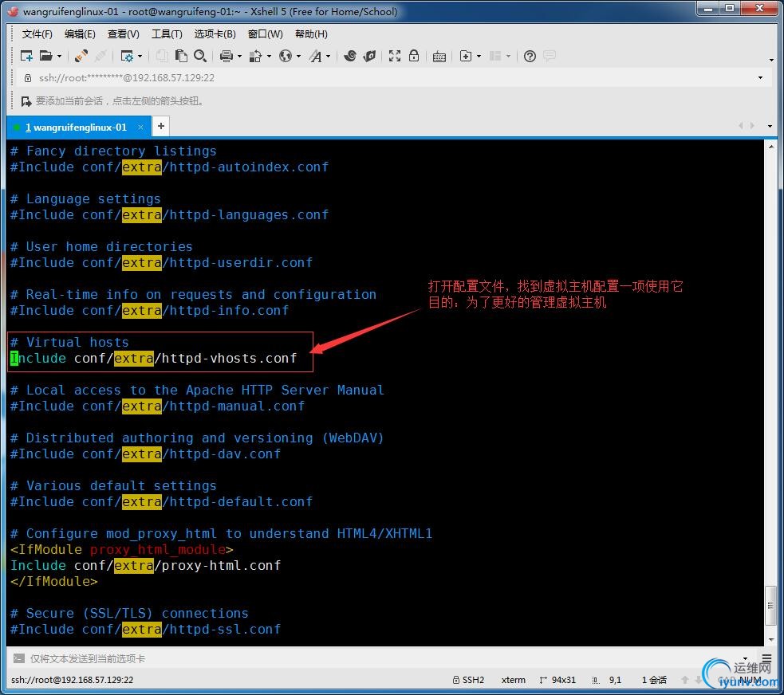The width and height of the screenshot is (784, 695).
Task: Open the 帮助(H) menu
Action: pyautogui.click(x=312, y=34)
